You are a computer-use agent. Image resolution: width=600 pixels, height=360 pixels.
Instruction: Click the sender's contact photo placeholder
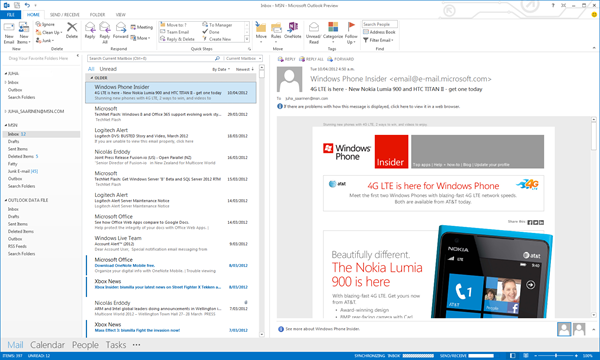tap(290, 79)
